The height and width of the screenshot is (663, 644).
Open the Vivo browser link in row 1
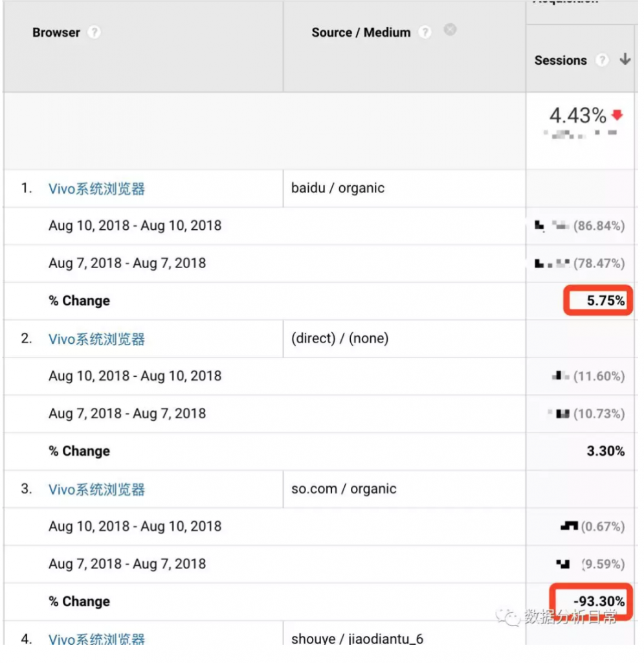[x=96, y=189]
